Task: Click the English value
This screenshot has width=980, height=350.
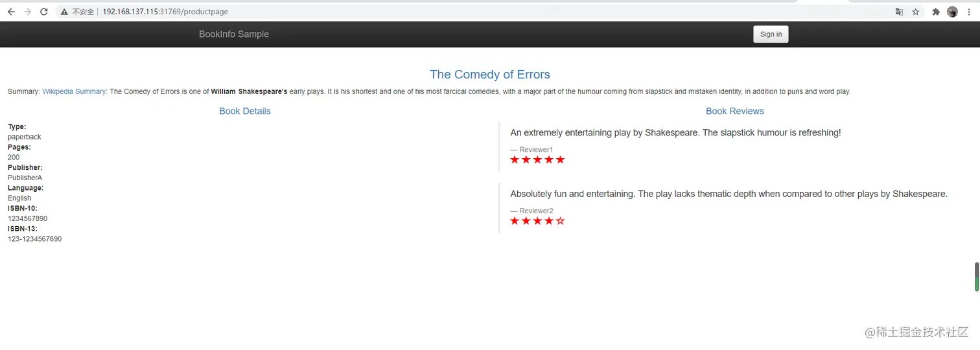Action: [x=19, y=198]
